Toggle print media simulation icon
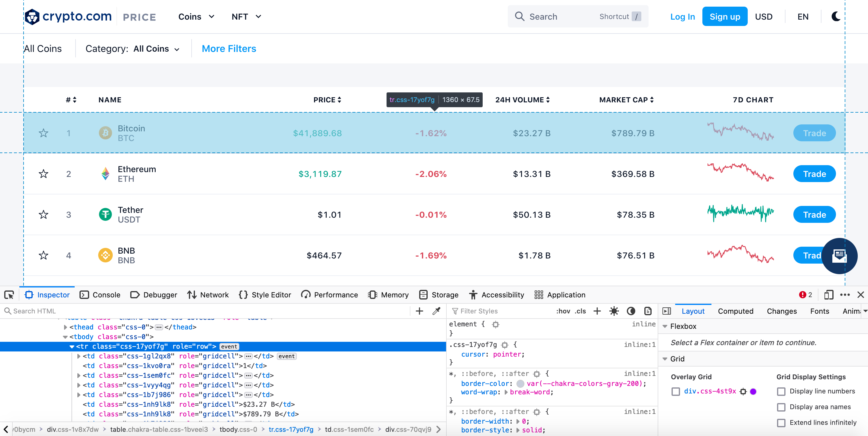This screenshot has width=868, height=436. 648,311
